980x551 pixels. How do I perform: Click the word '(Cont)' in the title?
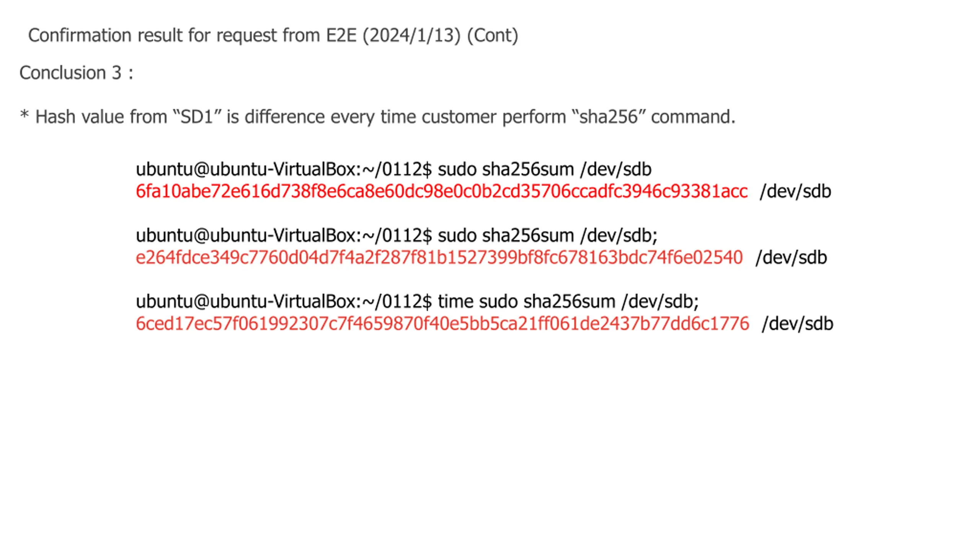point(493,36)
